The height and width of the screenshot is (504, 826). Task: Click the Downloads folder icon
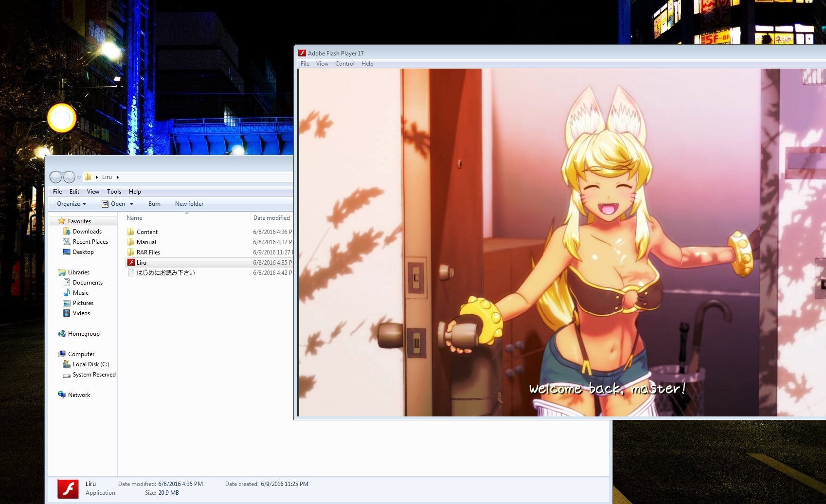pyautogui.click(x=67, y=232)
